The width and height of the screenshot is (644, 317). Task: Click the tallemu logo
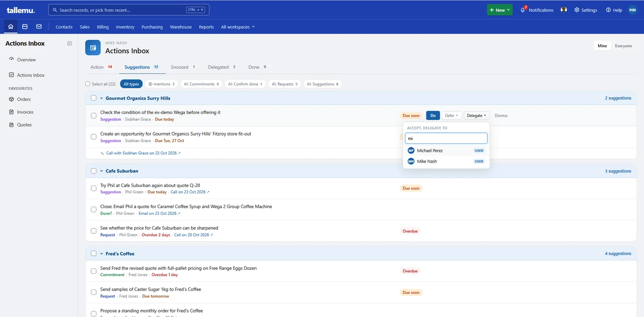pyautogui.click(x=21, y=10)
